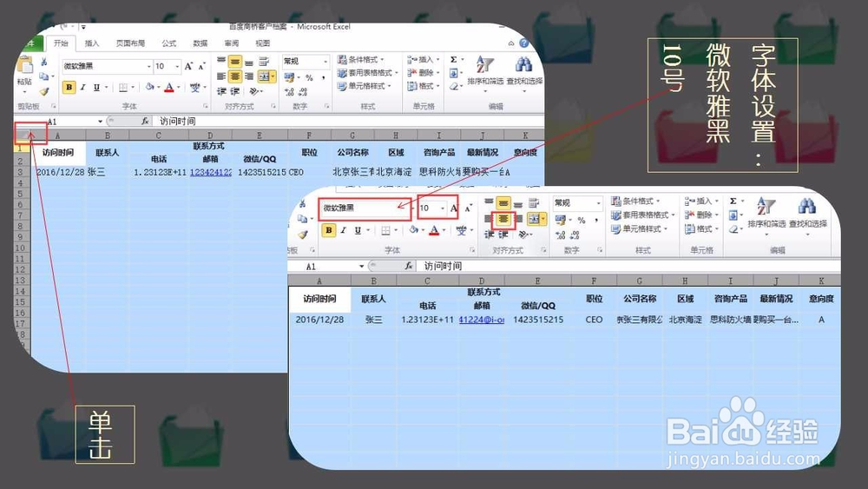Open Name Box dropdown in upper Excel window

100,122
